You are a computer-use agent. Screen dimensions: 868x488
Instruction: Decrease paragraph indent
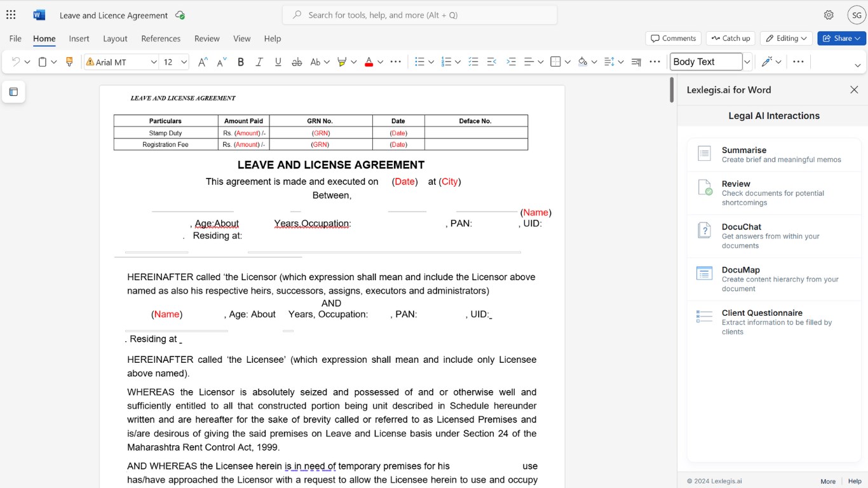pos(491,62)
